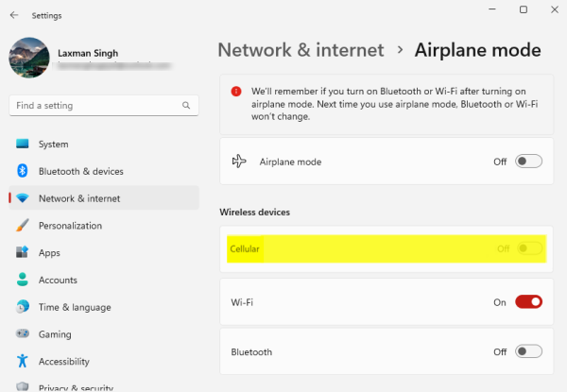Screen dimensions: 567x392
Task: Enable the Bluetooth toggle switch
Action: (x=528, y=351)
